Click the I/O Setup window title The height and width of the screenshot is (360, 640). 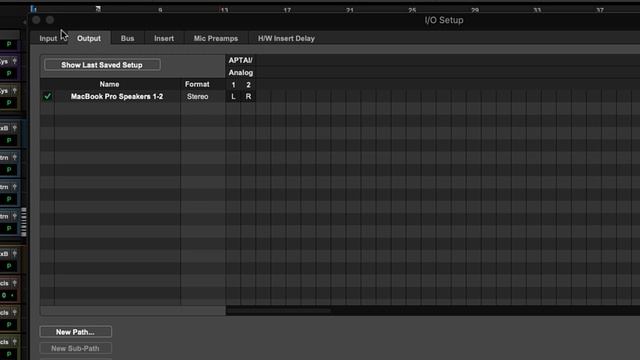click(444, 20)
